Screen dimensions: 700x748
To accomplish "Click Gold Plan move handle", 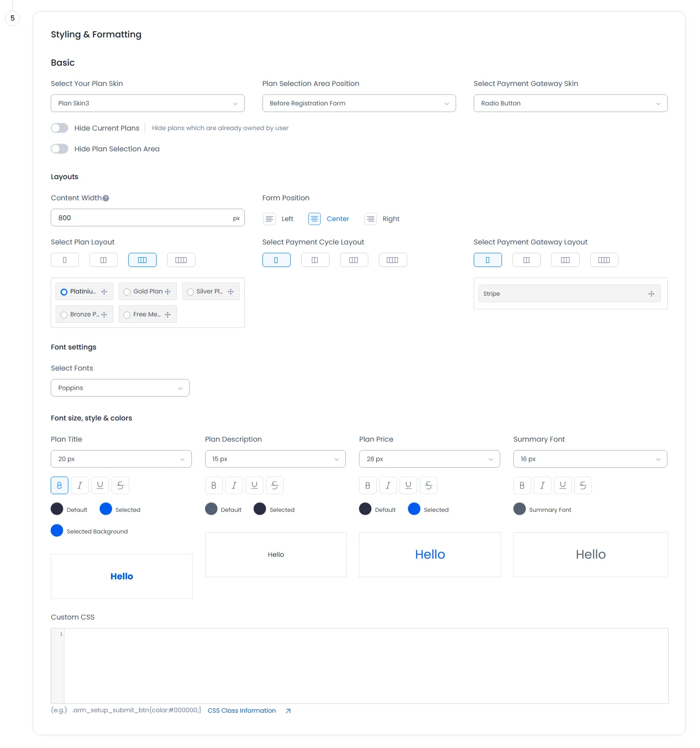I will point(168,292).
